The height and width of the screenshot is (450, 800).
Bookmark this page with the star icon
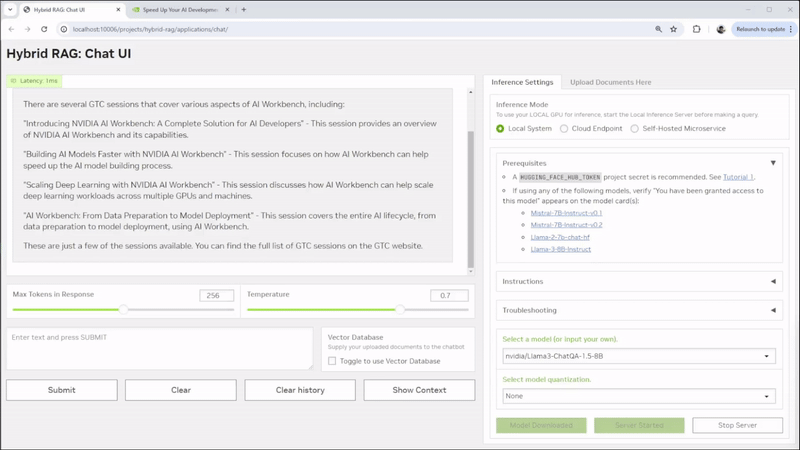click(x=673, y=29)
